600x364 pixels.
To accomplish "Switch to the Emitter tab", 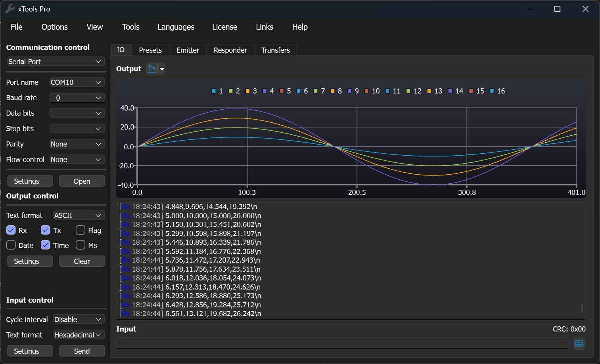I will click(x=188, y=50).
